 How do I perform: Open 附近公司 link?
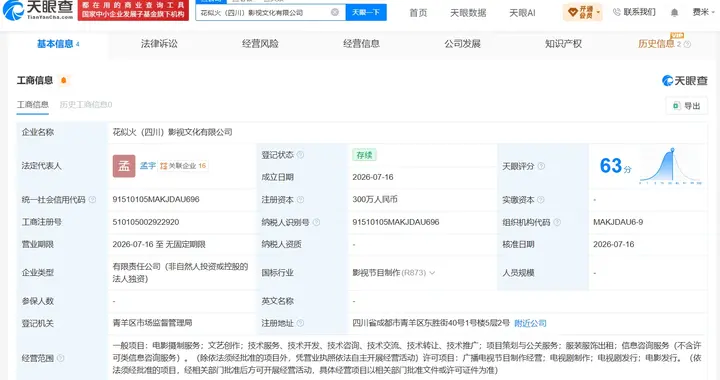[530, 323]
